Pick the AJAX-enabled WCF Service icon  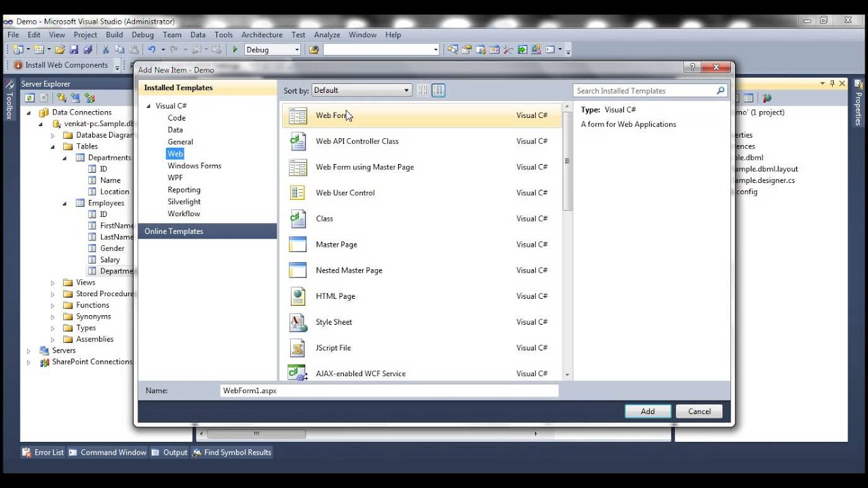coord(298,373)
